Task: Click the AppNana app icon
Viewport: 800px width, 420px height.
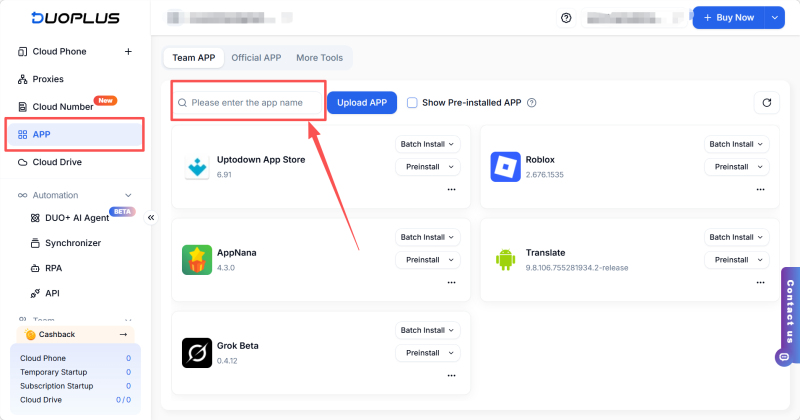Action: (x=197, y=260)
